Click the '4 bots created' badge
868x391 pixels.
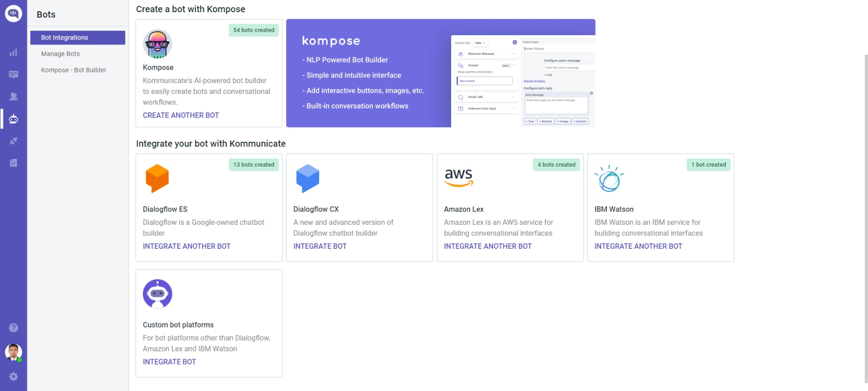point(556,165)
